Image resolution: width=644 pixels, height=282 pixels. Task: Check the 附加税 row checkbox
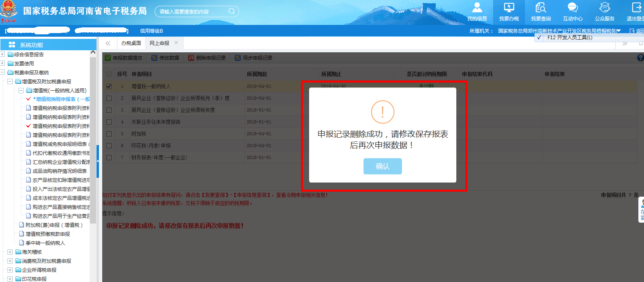tap(109, 134)
